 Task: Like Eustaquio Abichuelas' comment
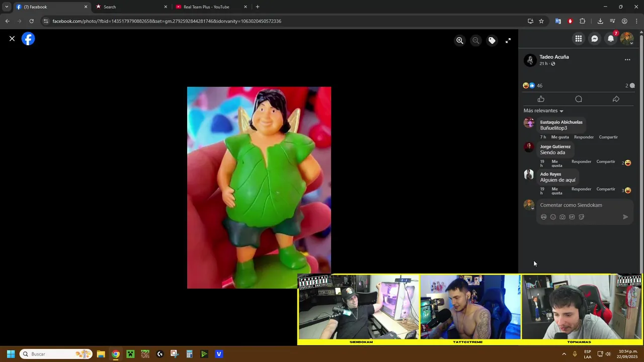[560, 137]
